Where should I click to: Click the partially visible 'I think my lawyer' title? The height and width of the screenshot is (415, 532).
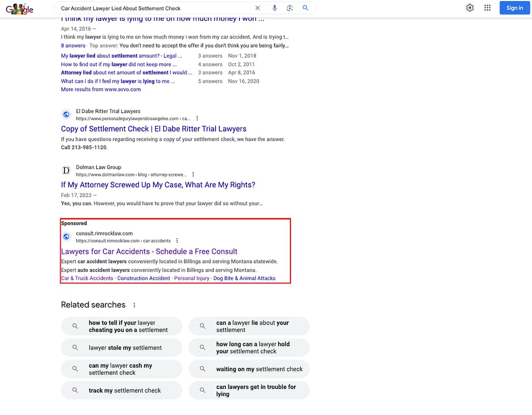(x=163, y=20)
